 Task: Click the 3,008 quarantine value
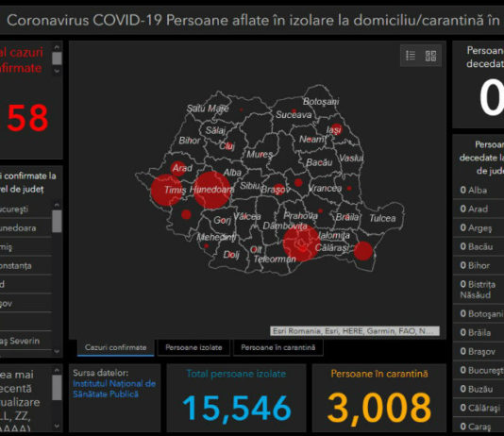379,408
